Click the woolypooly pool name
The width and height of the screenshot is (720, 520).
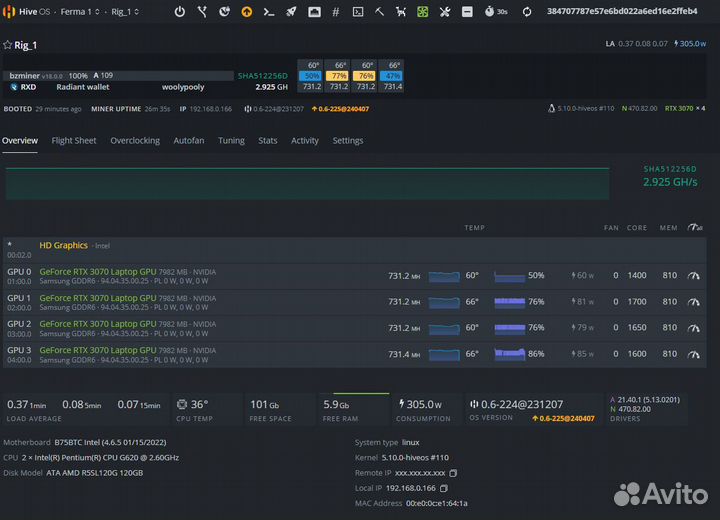183,87
